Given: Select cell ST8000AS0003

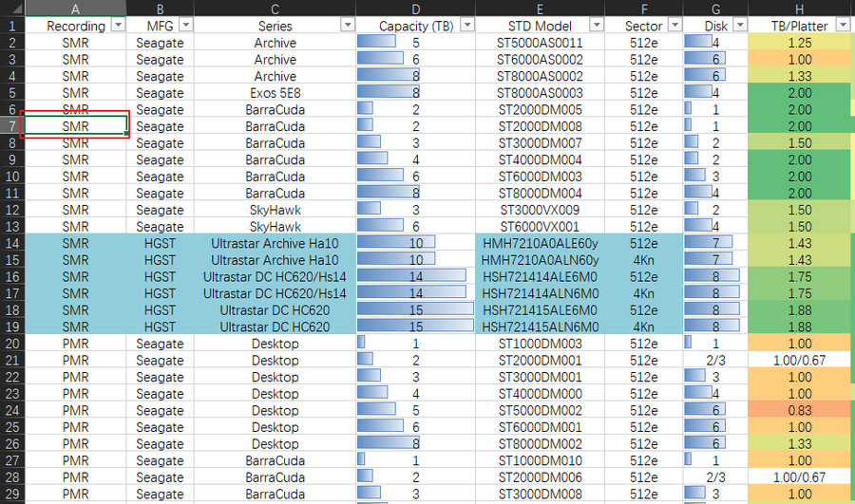Looking at the screenshot, I should point(540,93).
